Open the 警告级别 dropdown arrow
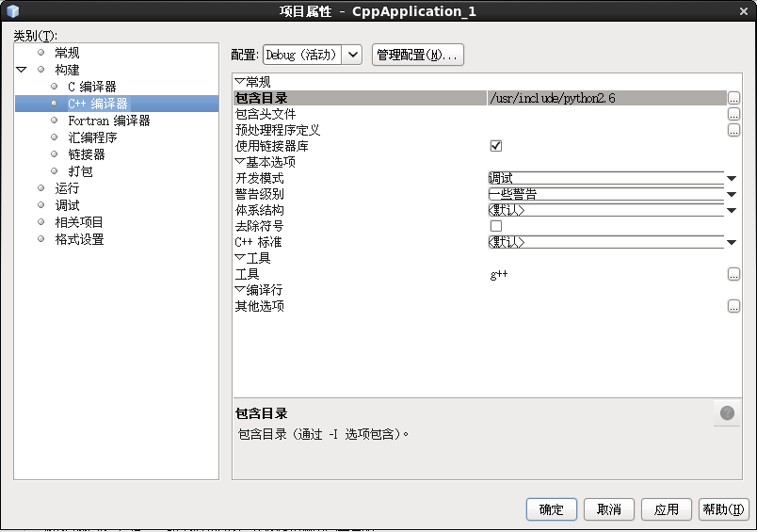757x532 pixels. 731,194
